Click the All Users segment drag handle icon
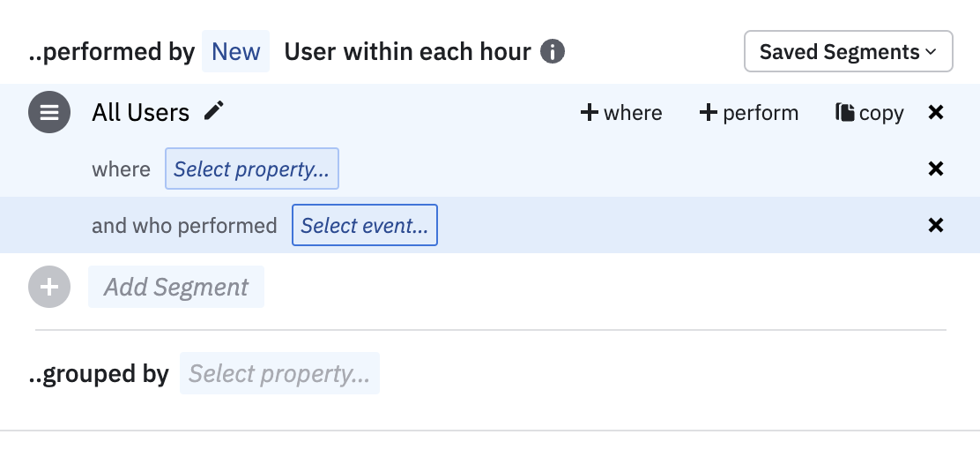The image size is (980, 457). 49,113
